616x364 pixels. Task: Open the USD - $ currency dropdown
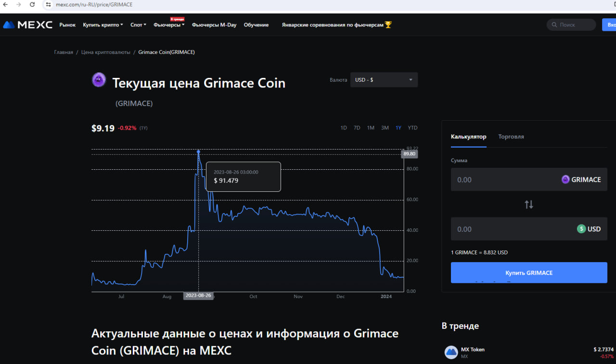[384, 80]
